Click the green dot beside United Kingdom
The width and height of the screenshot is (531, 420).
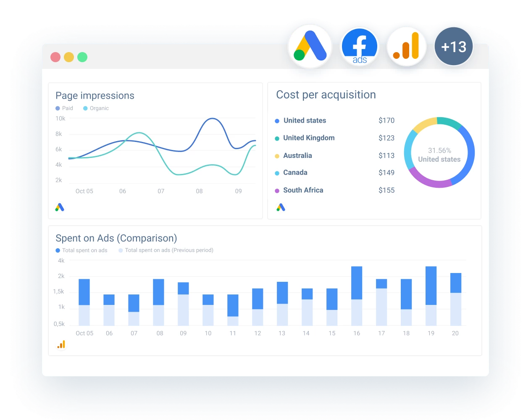[276, 138]
